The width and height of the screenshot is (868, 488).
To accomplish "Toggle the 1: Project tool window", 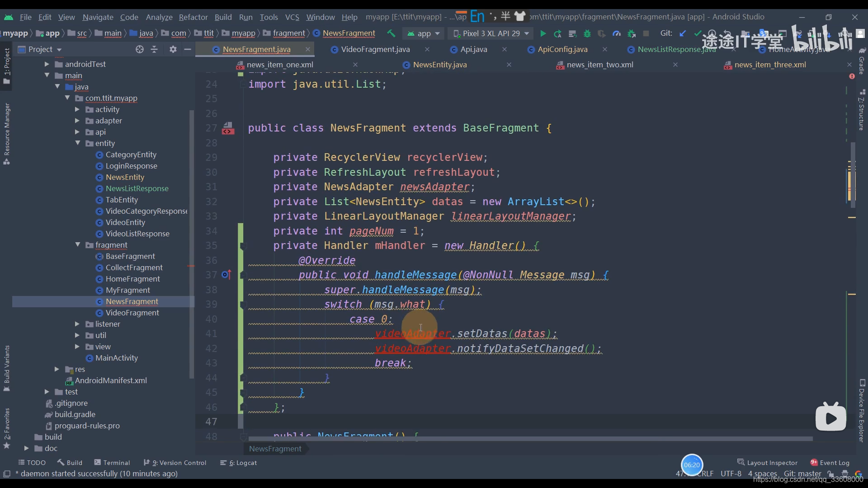I will [7, 66].
